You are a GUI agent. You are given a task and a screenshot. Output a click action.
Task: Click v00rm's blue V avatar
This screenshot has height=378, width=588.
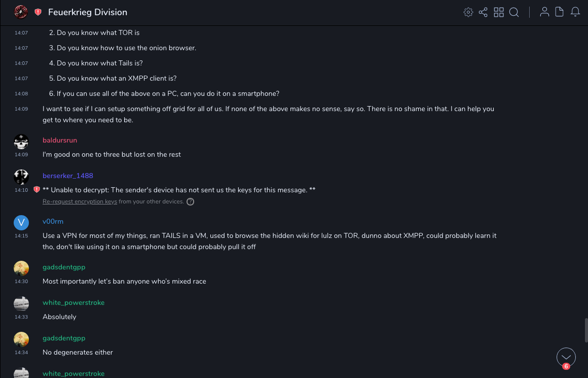point(21,223)
